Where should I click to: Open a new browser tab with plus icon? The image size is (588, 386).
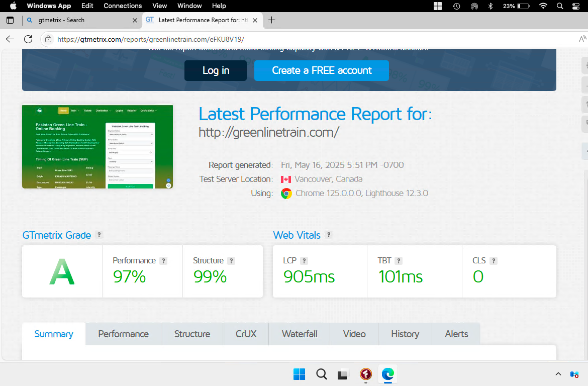coord(272,20)
